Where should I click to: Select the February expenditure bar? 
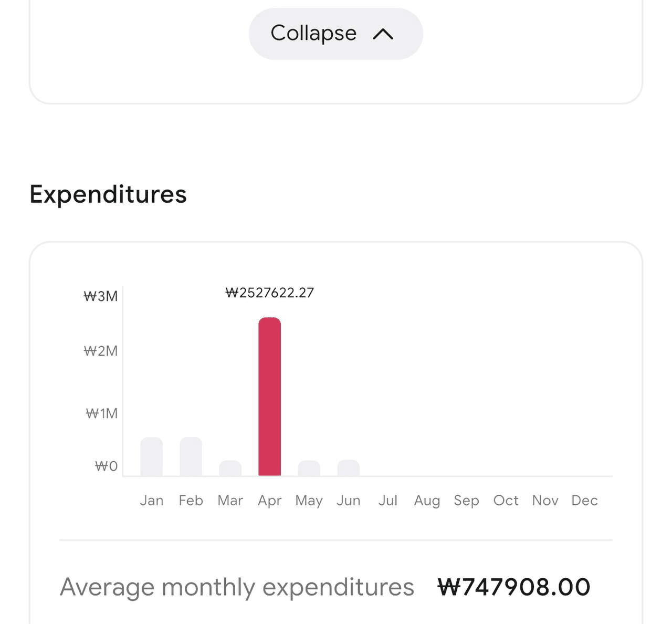coord(191,456)
